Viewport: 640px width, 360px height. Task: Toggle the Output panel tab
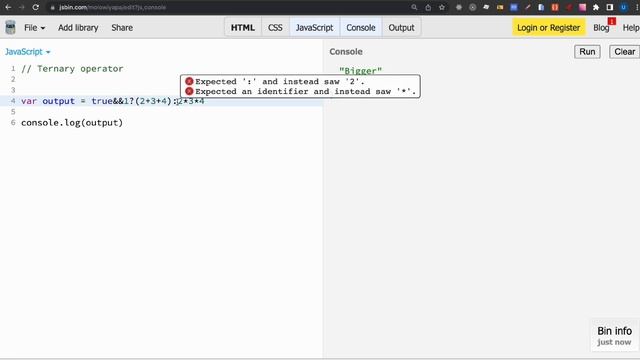pos(401,28)
